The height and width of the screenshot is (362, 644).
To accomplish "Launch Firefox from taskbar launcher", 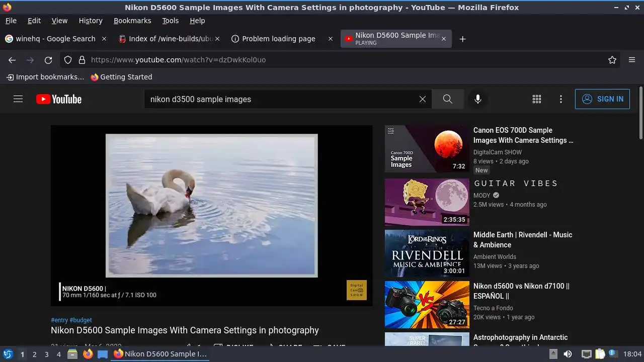I will coord(88,354).
